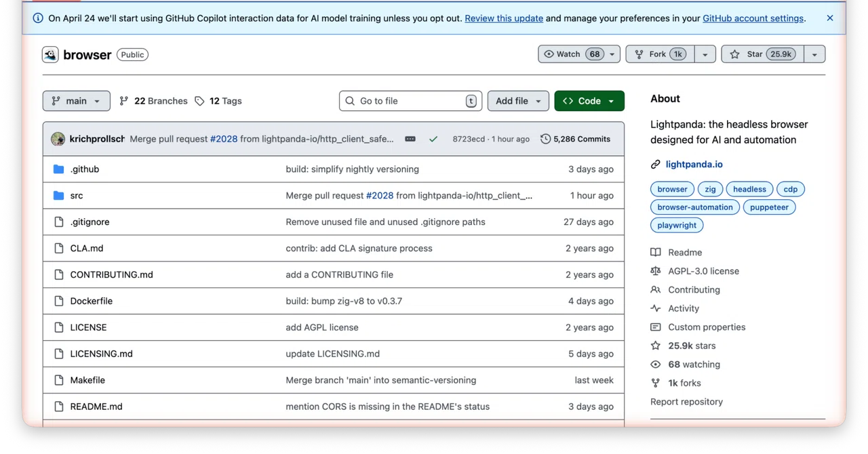Click the tag icon beside 12 Tags
This screenshot has width=868, height=454.
tap(199, 101)
